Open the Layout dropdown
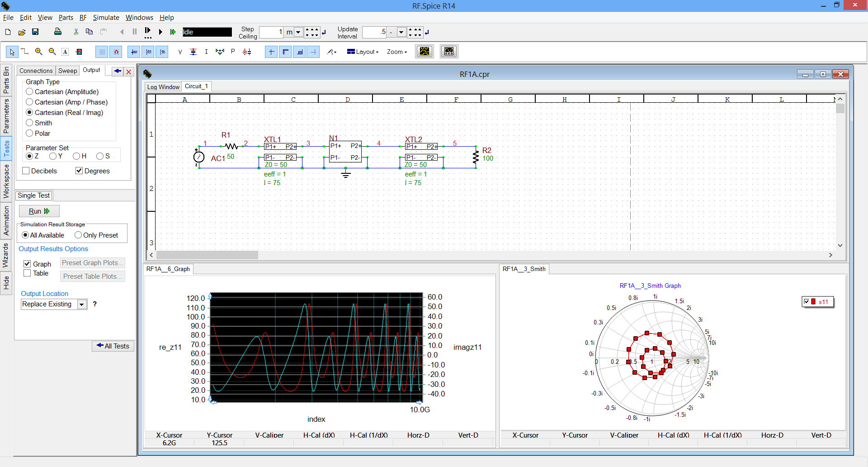Viewport: 868px width, 467px height. click(x=363, y=52)
